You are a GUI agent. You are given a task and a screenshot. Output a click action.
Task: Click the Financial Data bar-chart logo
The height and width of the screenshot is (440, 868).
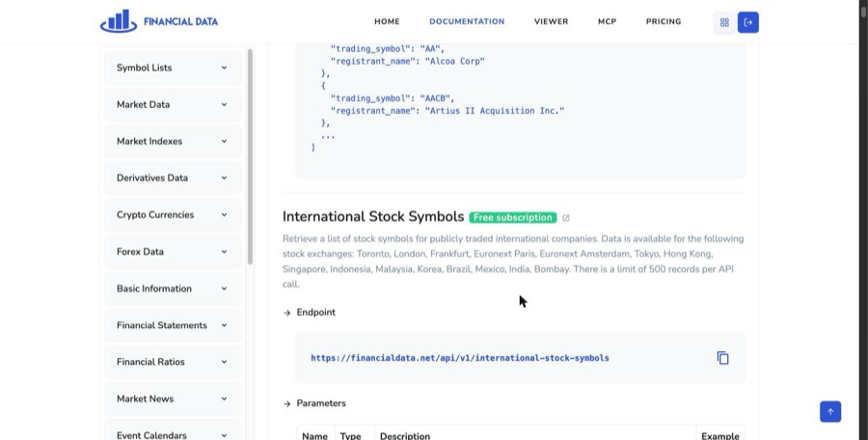click(x=119, y=21)
